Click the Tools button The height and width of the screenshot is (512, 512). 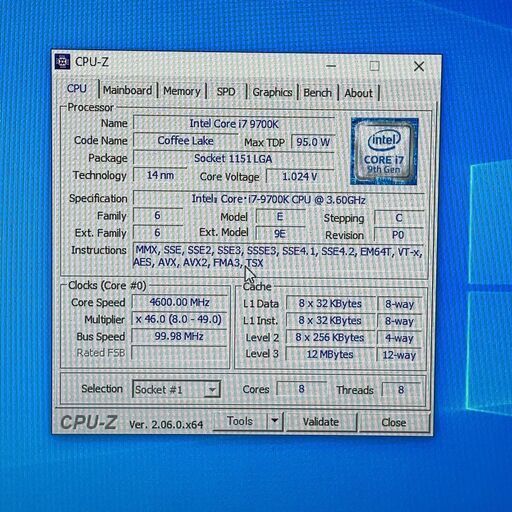pyautogui.click(x=240, y=421)
